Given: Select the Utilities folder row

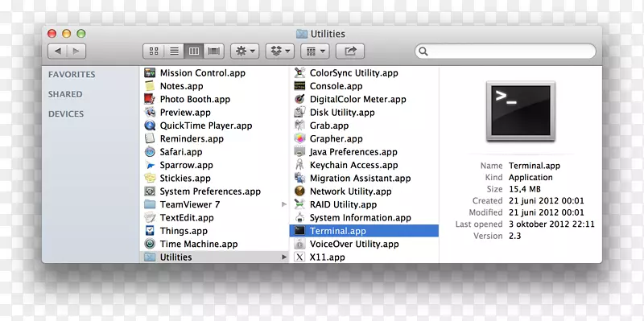Looking at the screenshot, I should [x=214, y=257].
